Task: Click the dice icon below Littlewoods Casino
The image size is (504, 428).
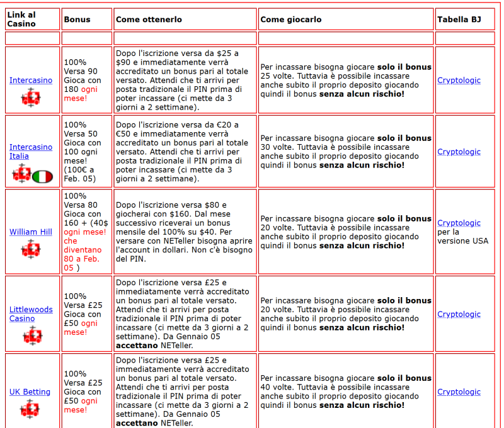Action: [31, 335]
